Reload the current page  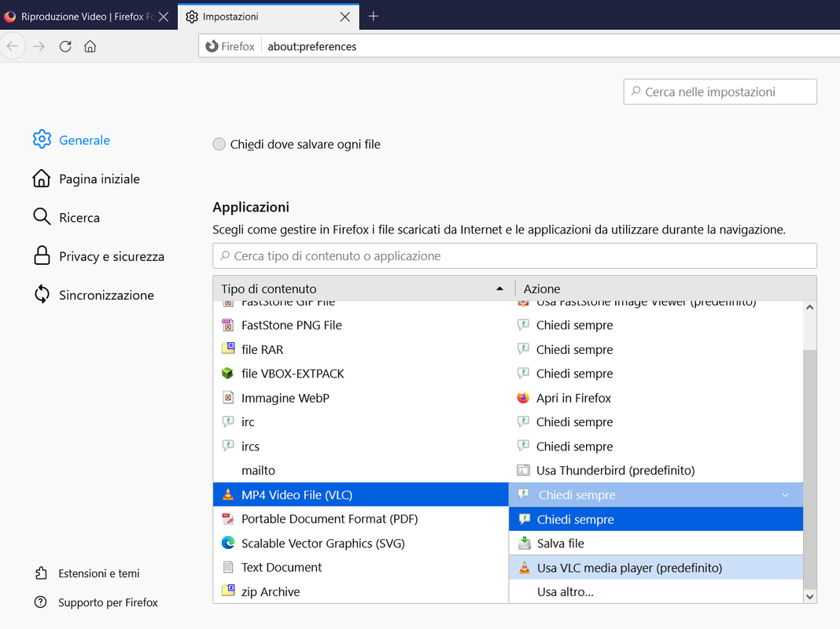click(65, 46)
